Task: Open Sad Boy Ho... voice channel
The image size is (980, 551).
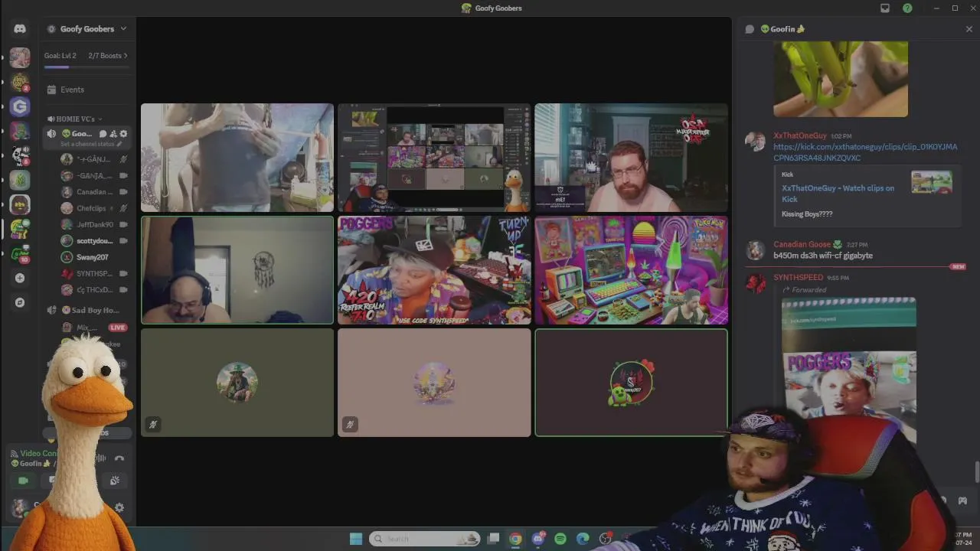Action: pos(90,310)
